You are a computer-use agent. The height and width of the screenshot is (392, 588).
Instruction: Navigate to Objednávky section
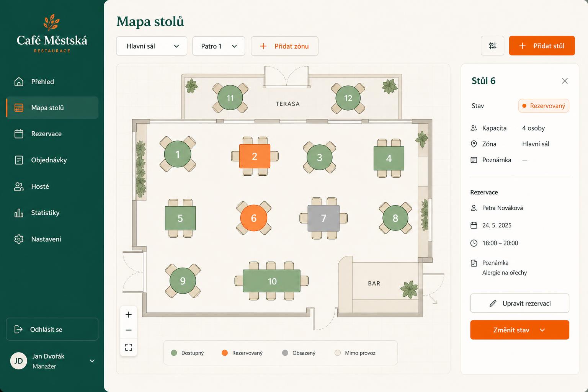coord(52,160)
